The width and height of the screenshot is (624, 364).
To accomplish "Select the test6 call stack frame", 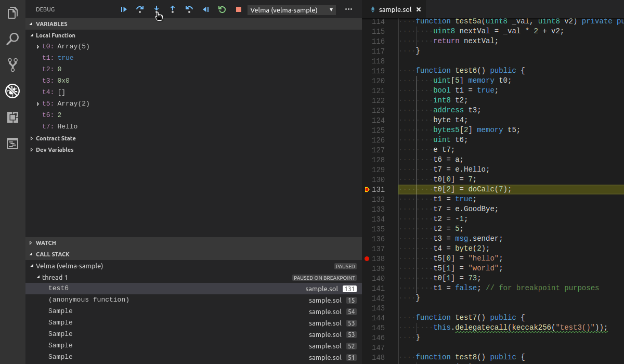I will (58, 289).
